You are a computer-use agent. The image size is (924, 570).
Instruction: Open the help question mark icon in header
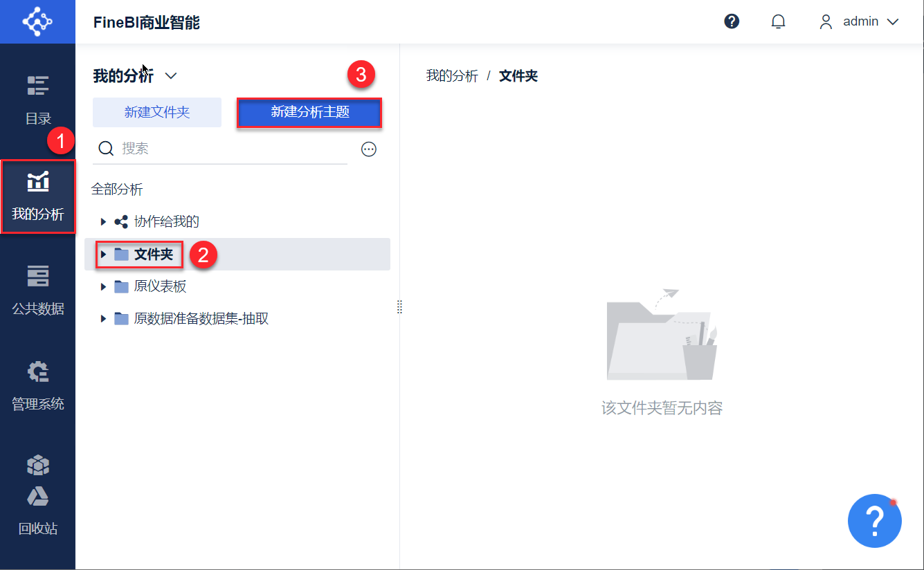[x=732, y=21]
